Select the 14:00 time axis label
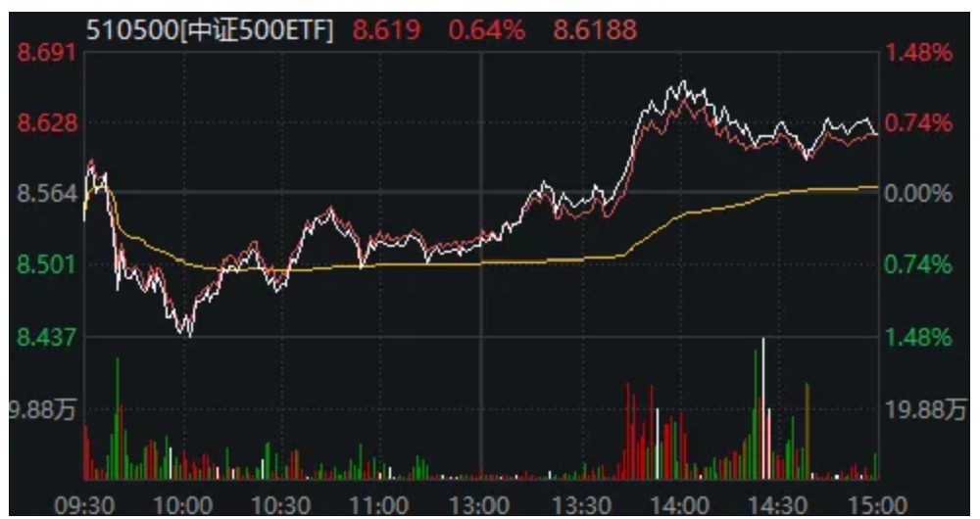 679,504
